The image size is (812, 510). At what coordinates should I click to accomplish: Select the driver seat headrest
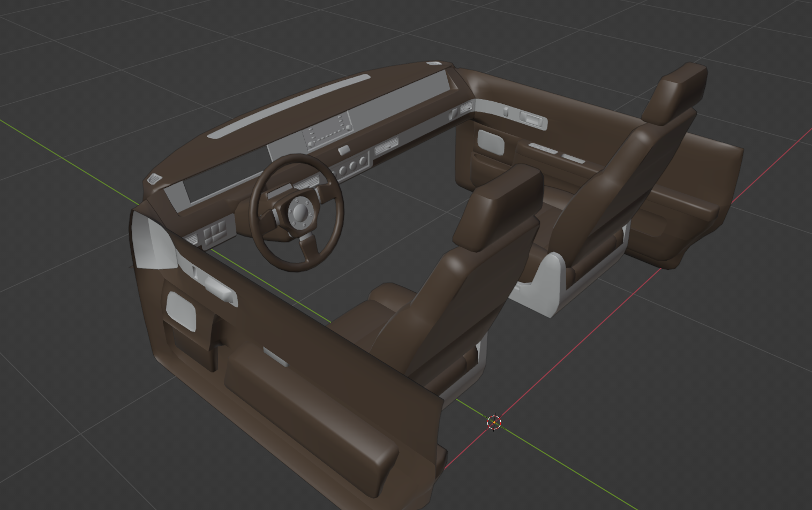[x=498, y=207]
